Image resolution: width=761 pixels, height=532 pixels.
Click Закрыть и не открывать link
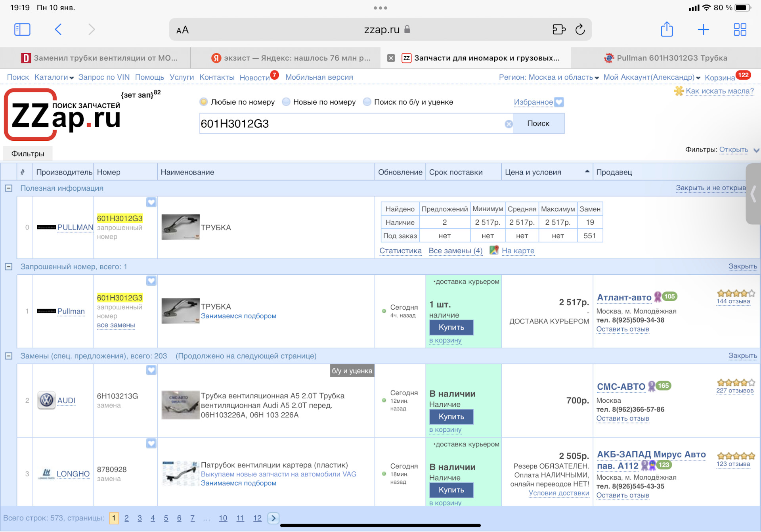coord(711,188)
